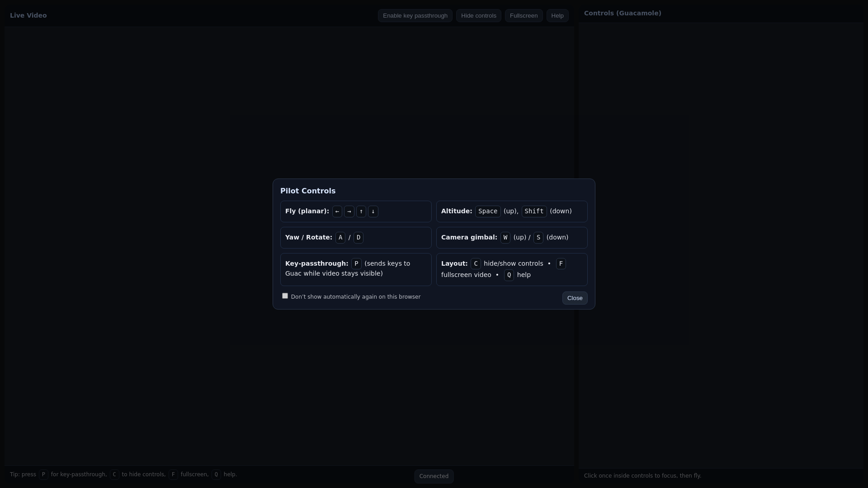The width and height of the screenshot is (868, 488).
Task: Click the right arrow key icon
Action: click(349, 211)
